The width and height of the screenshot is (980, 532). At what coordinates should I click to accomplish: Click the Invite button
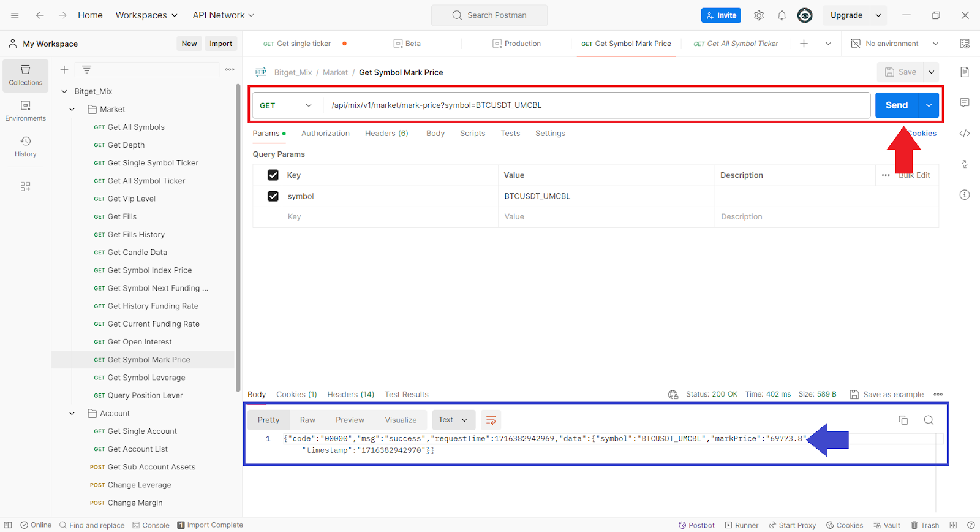721,15
